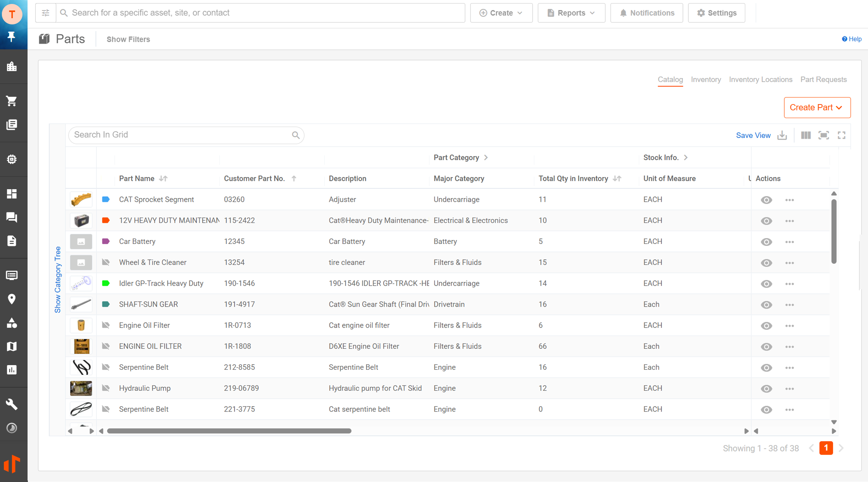Viewport: 868px width, 482px height.
Task: View CAT Sprocket Segment with eye icon
Action: 766,200
